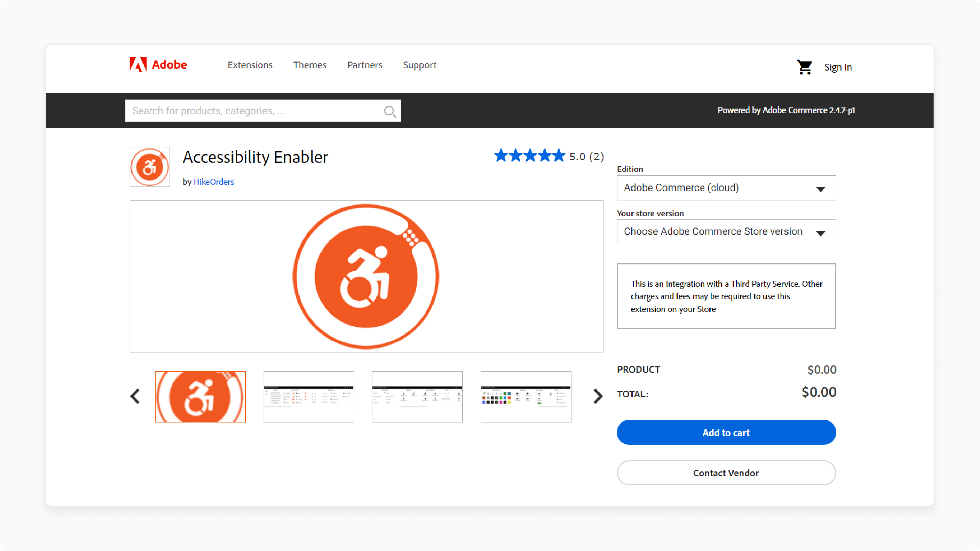Viewport: 980px width, 551px height.
Task: Click the Powered by Adobe Commerce text
Action: (786, 110)
